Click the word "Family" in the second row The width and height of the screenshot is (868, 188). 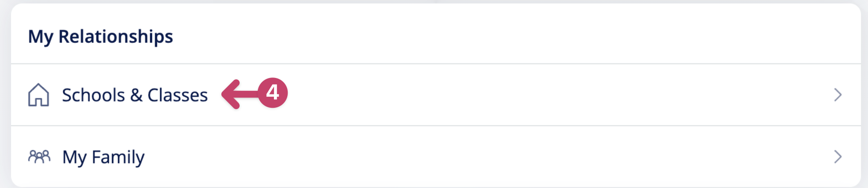pos(118,157)
